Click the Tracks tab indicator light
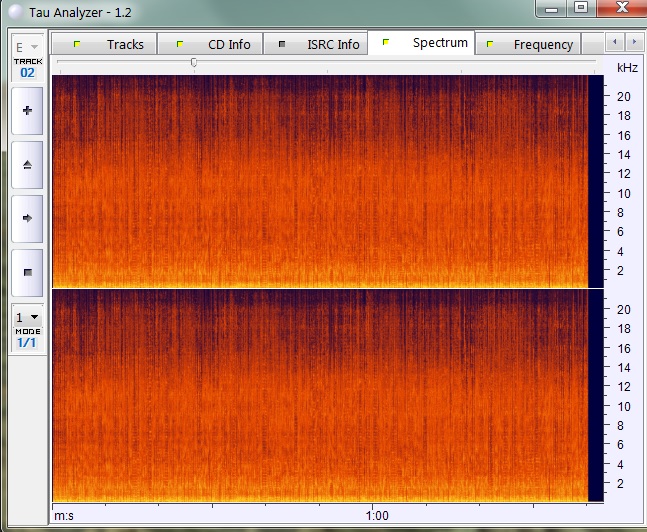Image resolution: width=647 pixels, height=532 pixels. click(76, 44)
